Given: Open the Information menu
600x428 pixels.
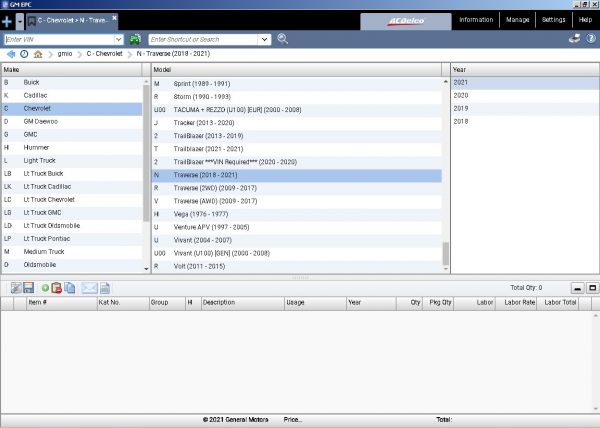Looking at the screenshot, I should coord(476,20).
